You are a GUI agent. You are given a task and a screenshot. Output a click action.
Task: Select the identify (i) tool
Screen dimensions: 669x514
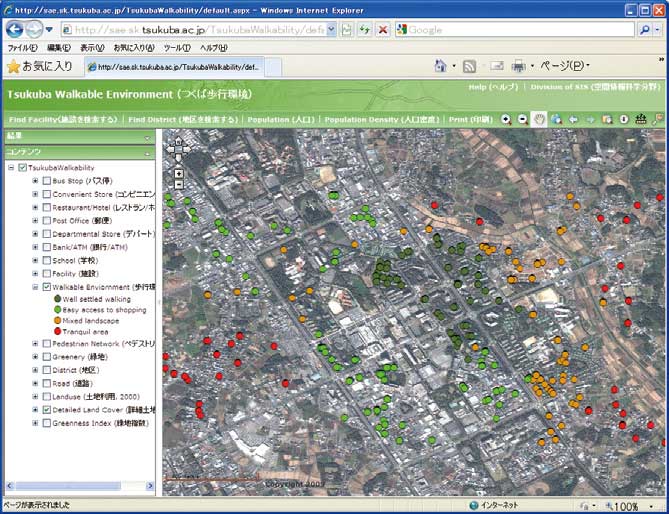[x=624, y=119]
